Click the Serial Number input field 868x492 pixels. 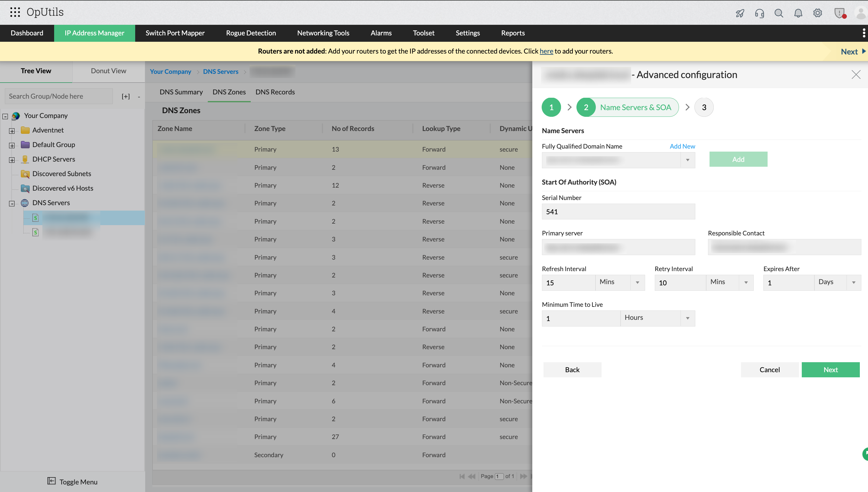coord(618,212)
